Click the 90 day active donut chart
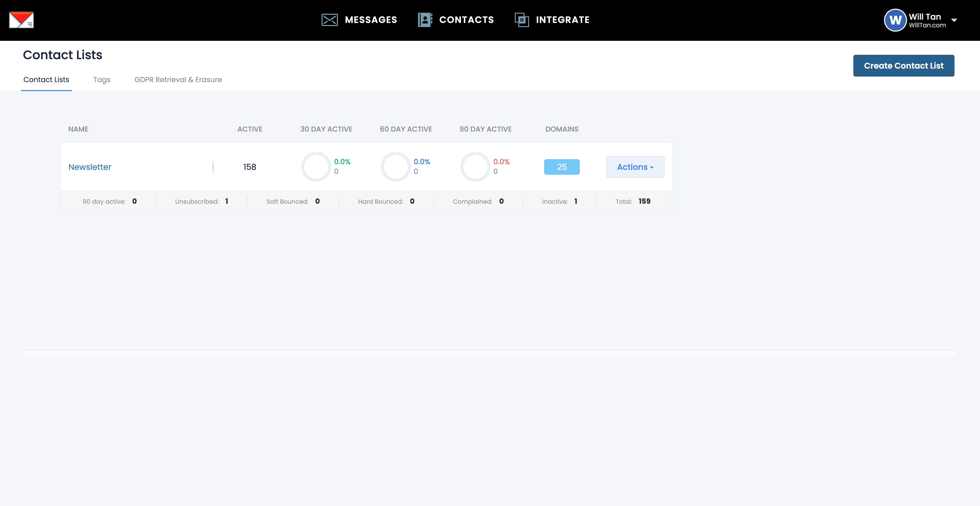Screen dimensions: 980x506 point(475,167)
